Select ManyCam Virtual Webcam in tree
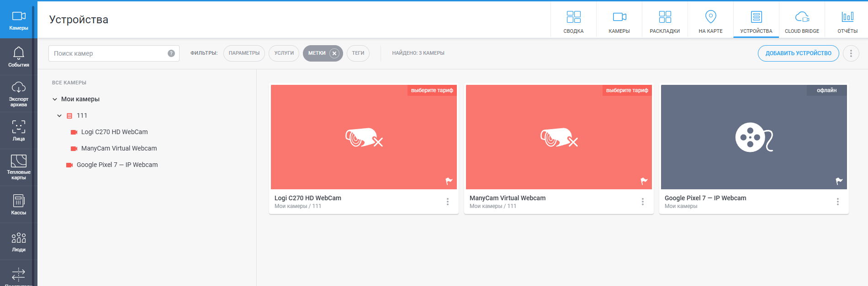868x286 pixels. tap(119, 148)
